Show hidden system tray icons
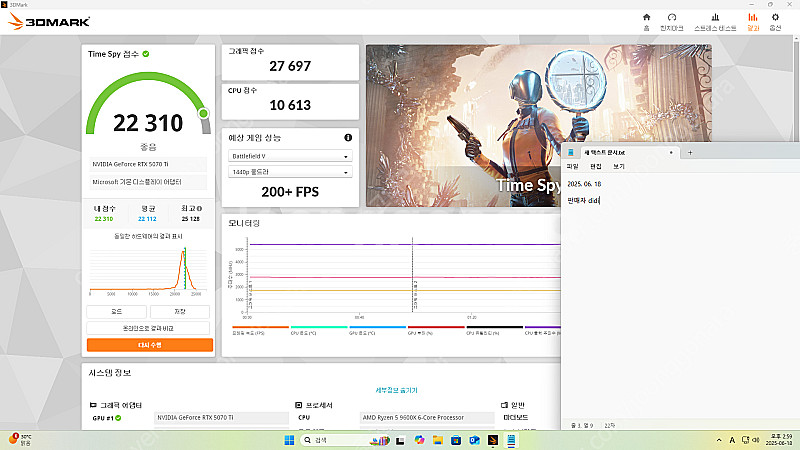Image resolution: width=800 pixels, height=450 pixels. pyautogui.click(x=719, y=440)
